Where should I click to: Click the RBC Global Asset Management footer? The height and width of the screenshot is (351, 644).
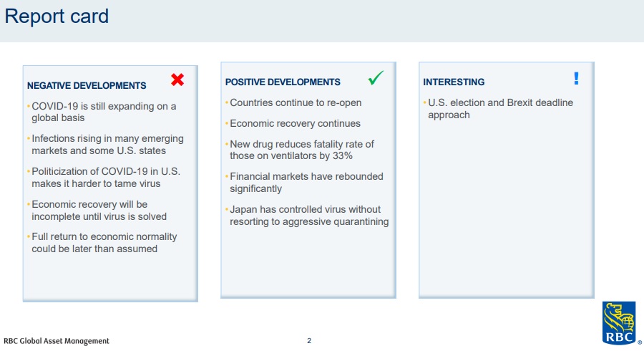pos(57,341)
